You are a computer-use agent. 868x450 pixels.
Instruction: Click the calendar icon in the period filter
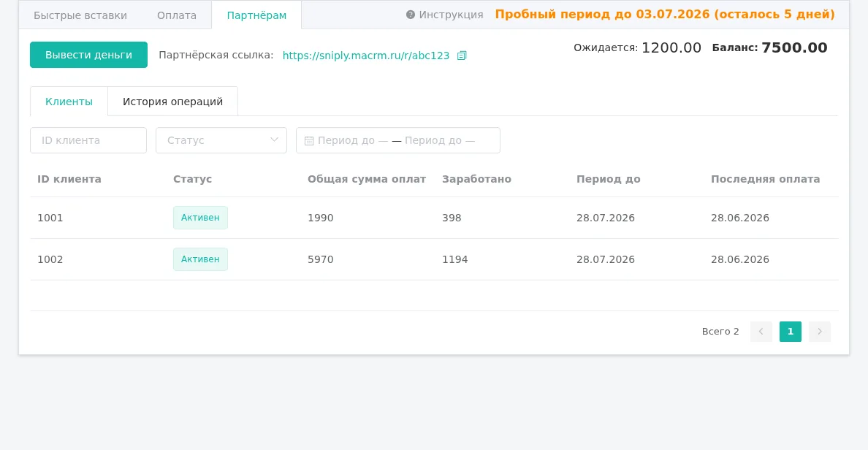pos(309,140)
